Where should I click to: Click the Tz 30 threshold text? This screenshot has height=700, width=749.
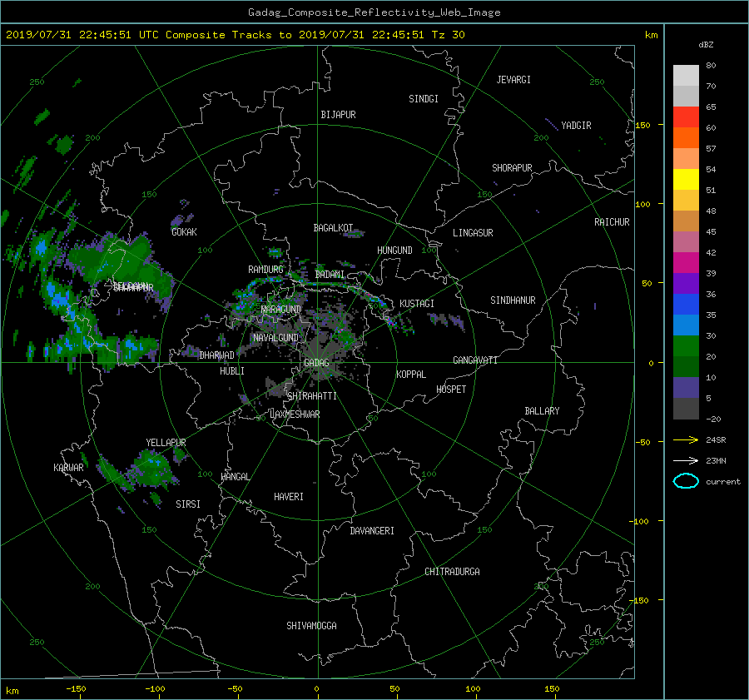point(448,35)
